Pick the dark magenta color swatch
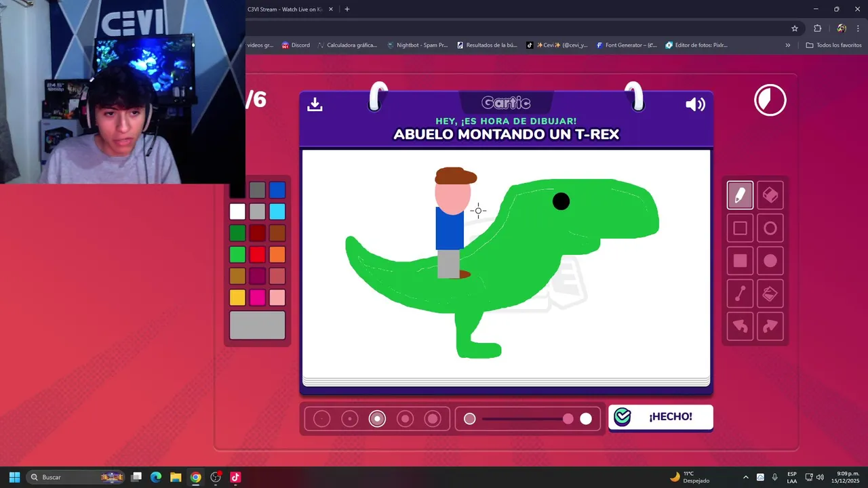The height and width of the screenshot is (488, 868). point(257,276)
